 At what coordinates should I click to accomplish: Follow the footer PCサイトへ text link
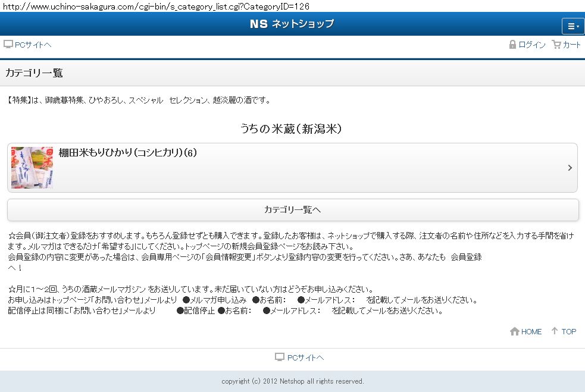[305, 357]
